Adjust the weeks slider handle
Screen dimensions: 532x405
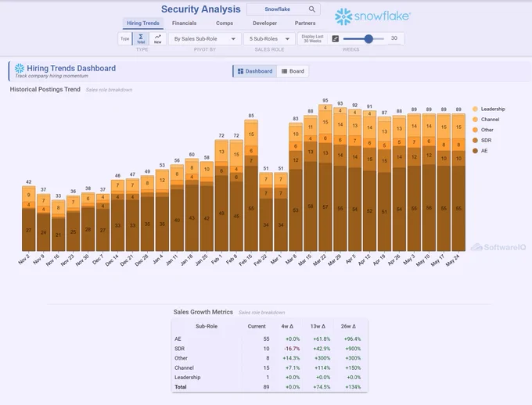pyautogui.click(x=368, y=38)
